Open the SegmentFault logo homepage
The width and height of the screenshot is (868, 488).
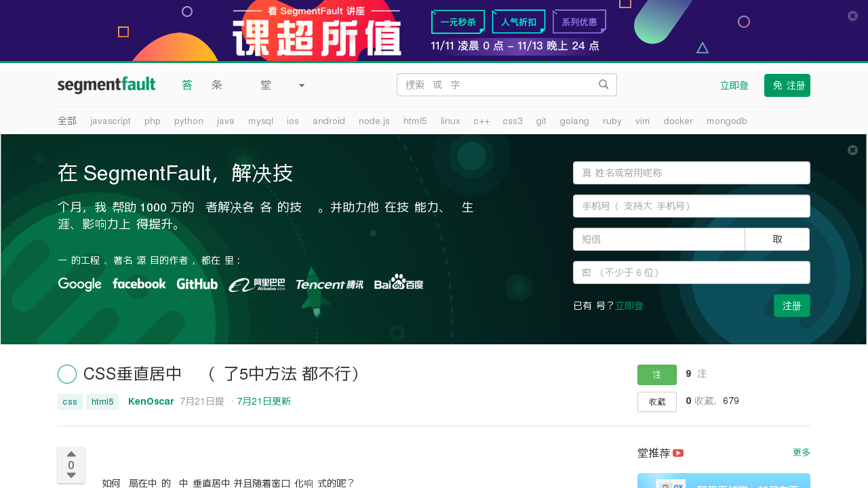[x=106, y=85]
